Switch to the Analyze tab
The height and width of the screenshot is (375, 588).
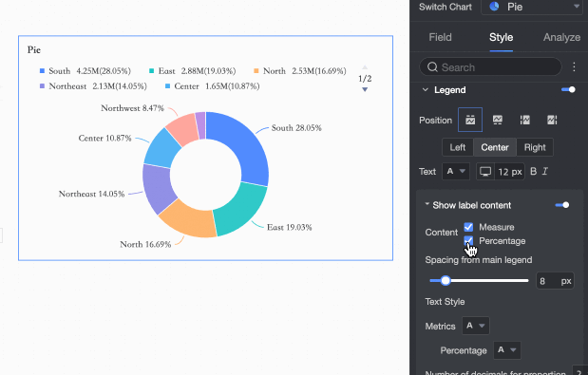pyautogui.click(x=561, y=37)
